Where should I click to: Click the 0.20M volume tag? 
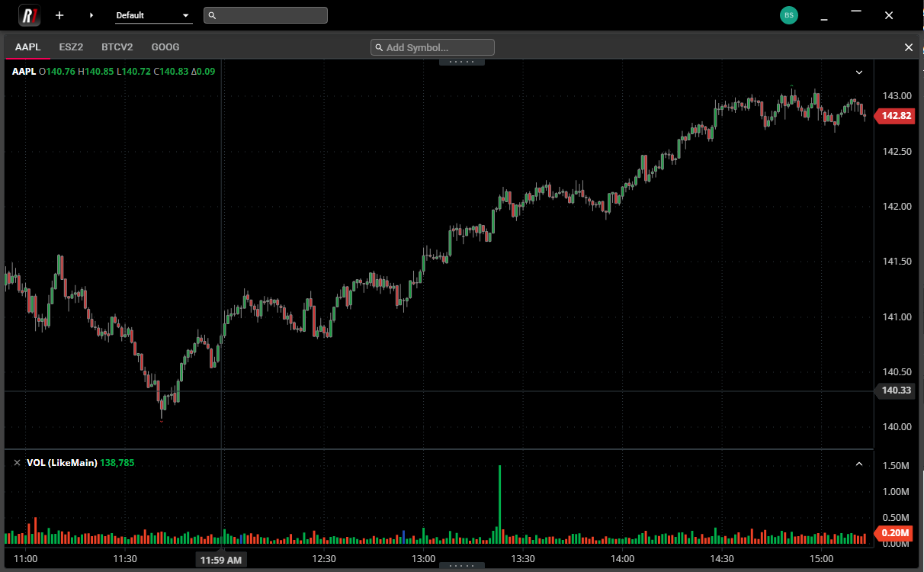894,533
